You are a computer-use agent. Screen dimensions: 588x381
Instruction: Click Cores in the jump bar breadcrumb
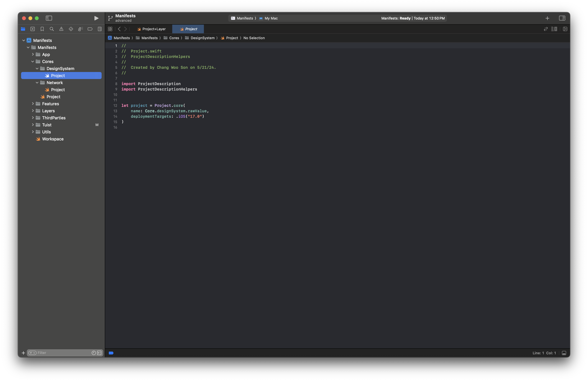(171, 38)
